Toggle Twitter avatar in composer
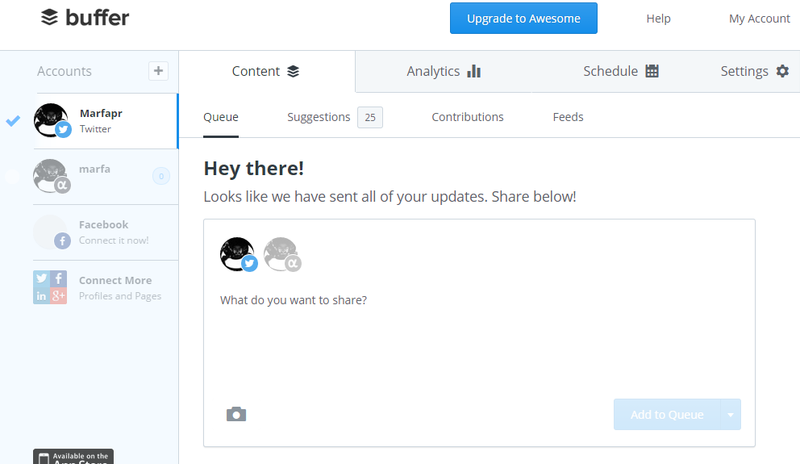Image resolution: width=800 pixels, height=464 pixels. coord(238,254)
